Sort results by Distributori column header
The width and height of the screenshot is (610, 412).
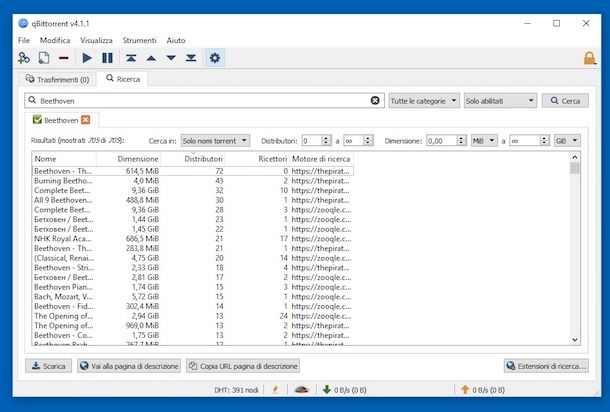[193, 159]
